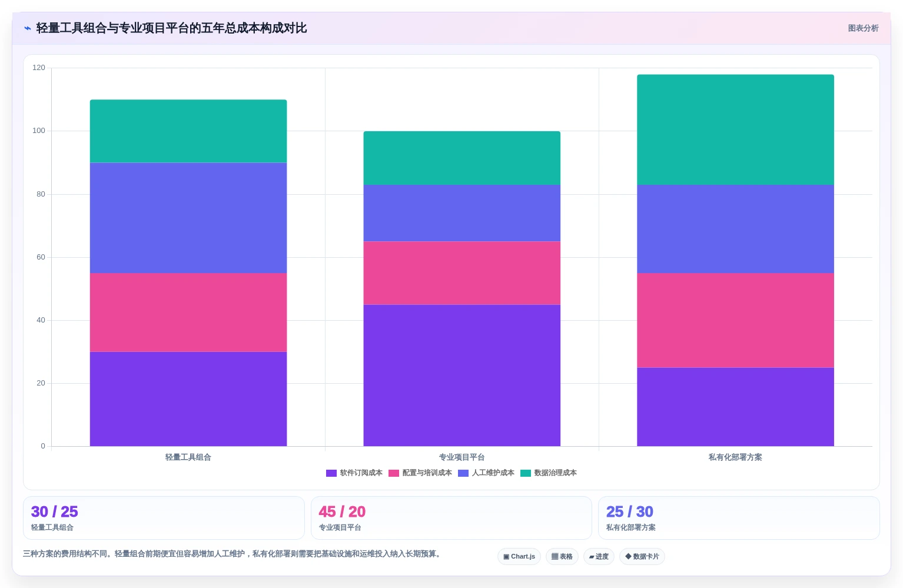Click 数据治理成本 legend label text
This screenshot has height=588, width=903.
point(556,473)
